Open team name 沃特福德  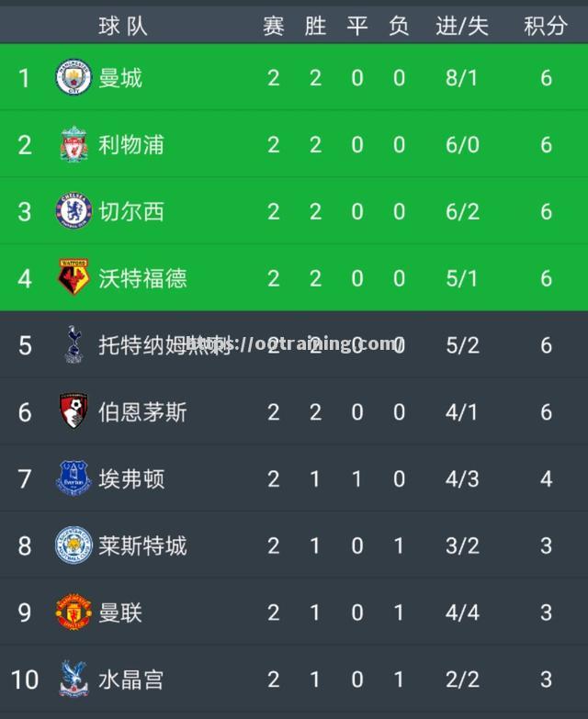pyautogui.click(x=142, y=278)
